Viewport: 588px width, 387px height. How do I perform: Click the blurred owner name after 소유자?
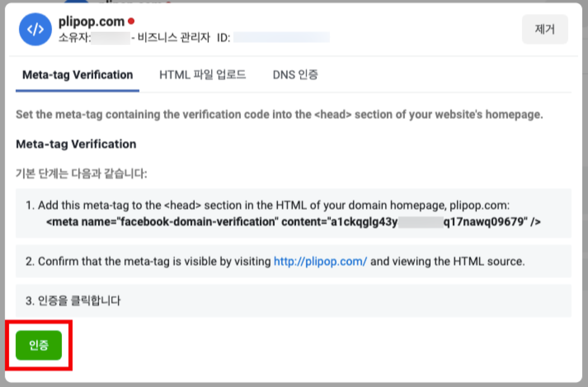click(111, 38)
